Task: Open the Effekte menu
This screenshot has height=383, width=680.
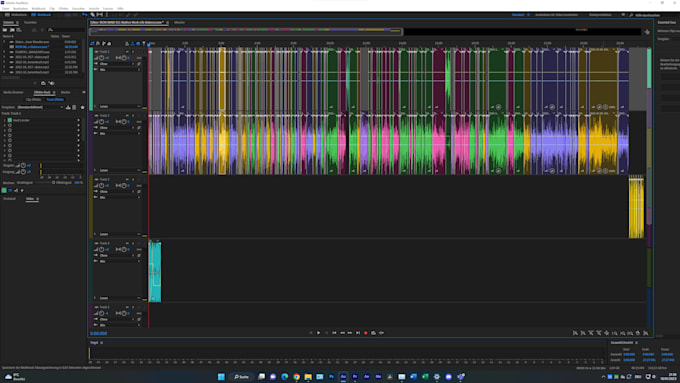Action: pyautogui.click(x=63, y=8)
